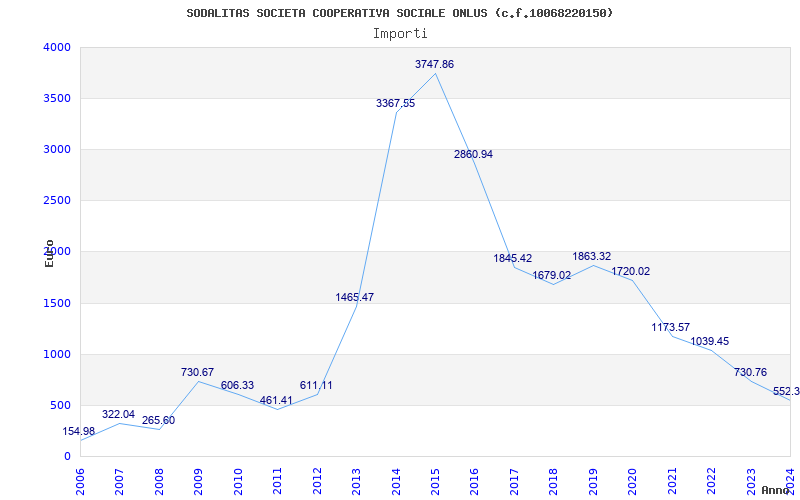This screenshot has height=500, width=800.
Task: Click the Euro y-axis title
Action: [x=49, y=253]
